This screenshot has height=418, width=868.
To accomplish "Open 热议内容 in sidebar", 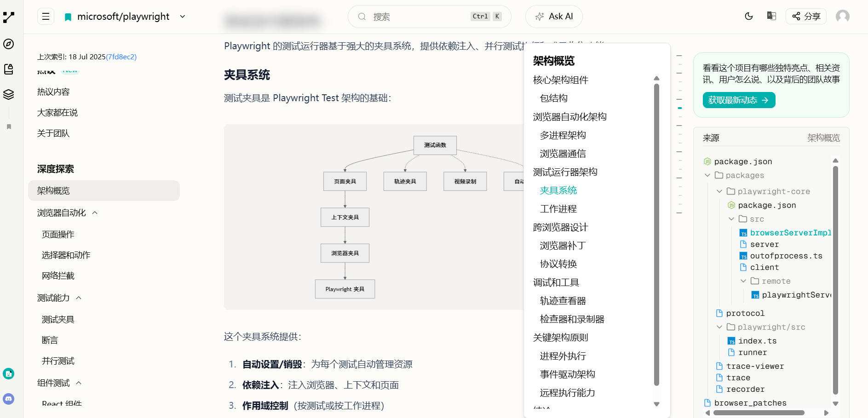I will coord(53,92).
